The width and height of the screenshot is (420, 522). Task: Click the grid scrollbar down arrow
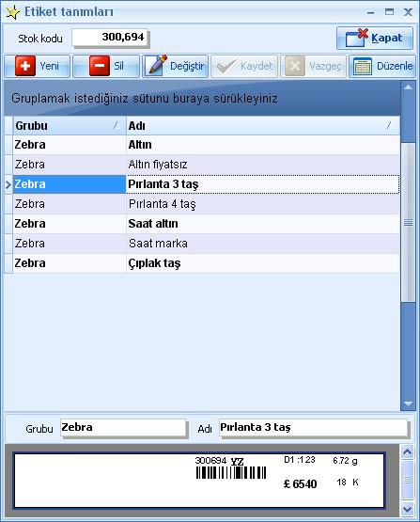(408, 403)
